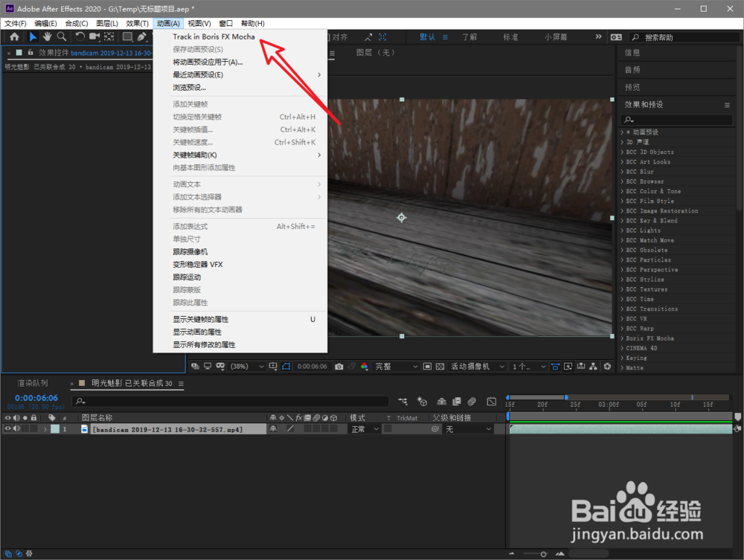Click the draft 3D icon in timeline
This screenshot has height=560, width=744.
(x=422, y=402)
